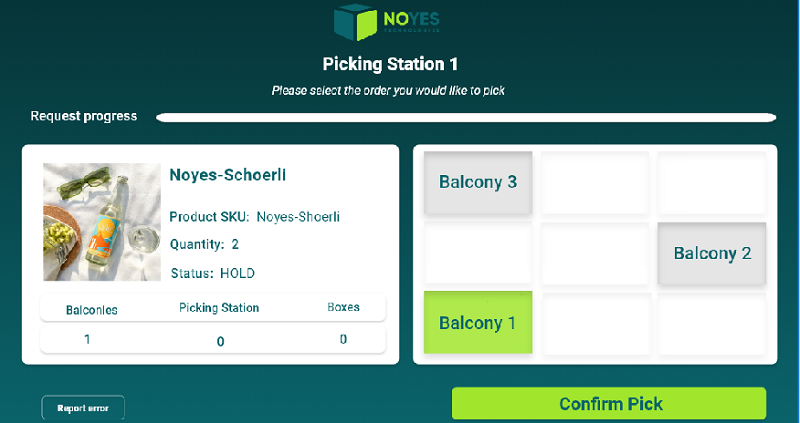Click the empty tile below Balcony 2
Screen dimensions: 800x423
712,322
